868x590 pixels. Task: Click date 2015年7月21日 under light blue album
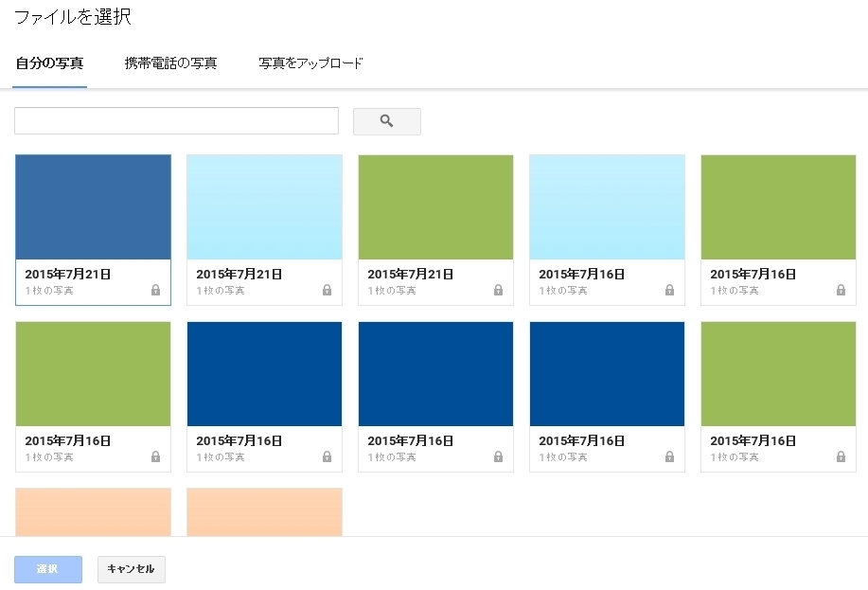(x=239, y=275)
